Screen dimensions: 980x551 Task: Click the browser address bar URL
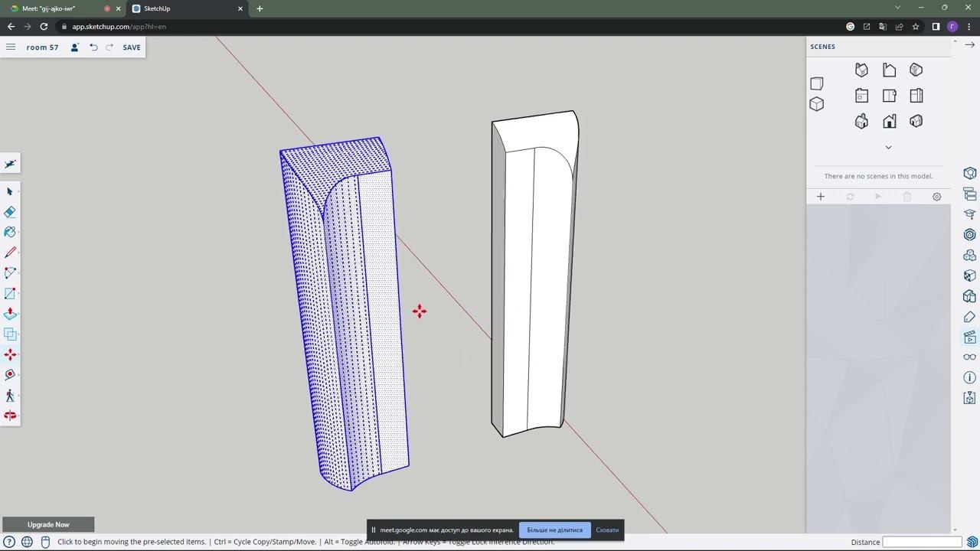coord(119,27)
